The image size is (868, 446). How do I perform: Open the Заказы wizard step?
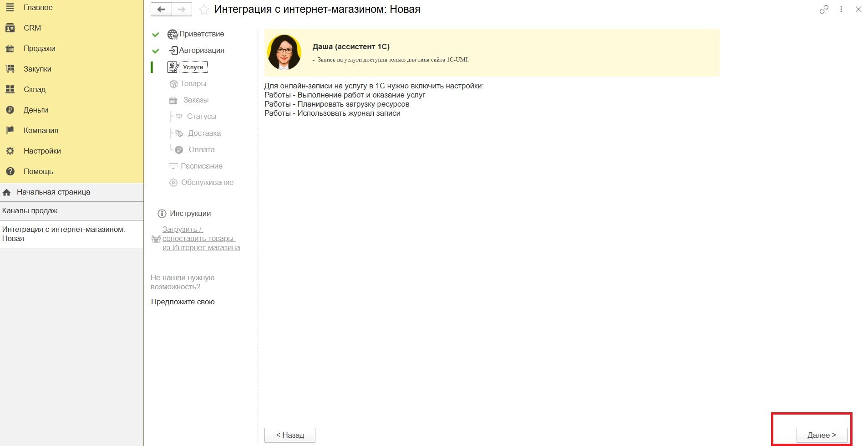[x=196, y=100]
